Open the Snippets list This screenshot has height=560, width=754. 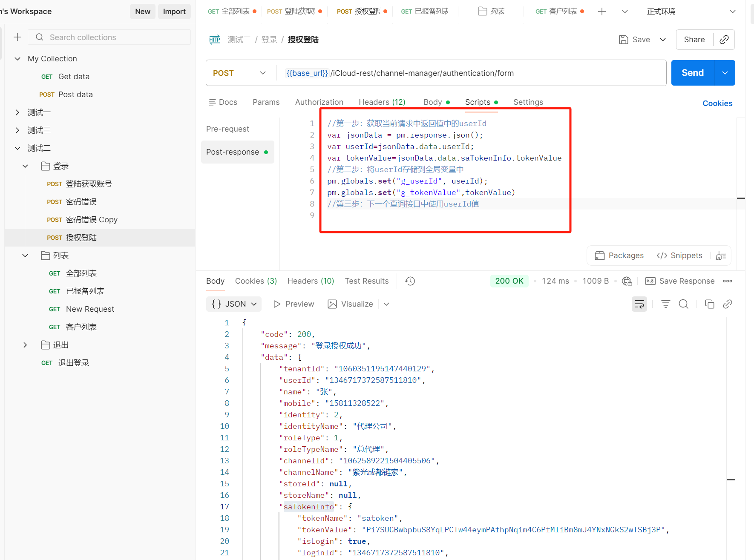pos(679,256)
